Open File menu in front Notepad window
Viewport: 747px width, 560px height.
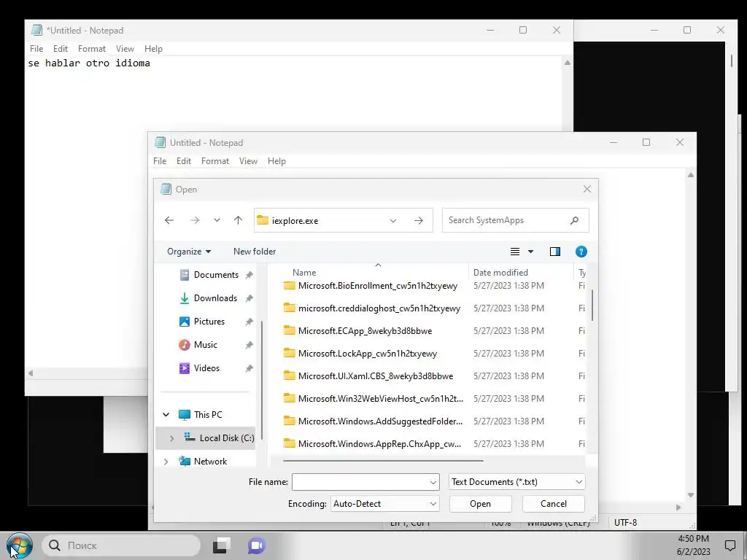160,161
